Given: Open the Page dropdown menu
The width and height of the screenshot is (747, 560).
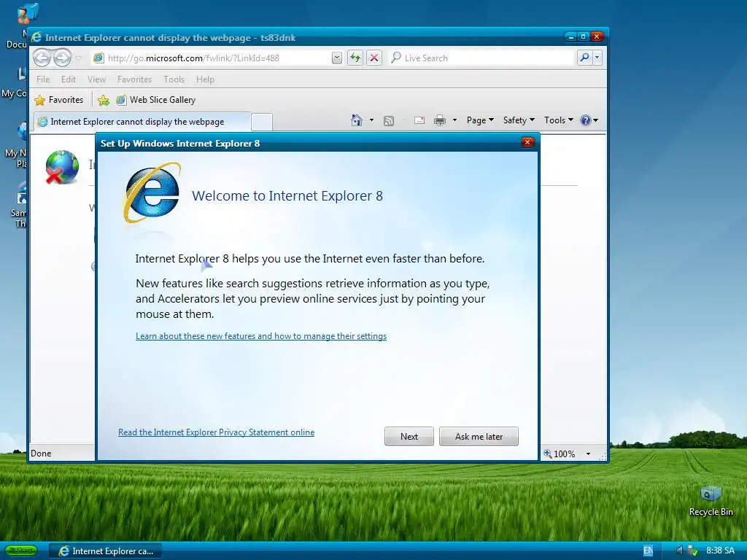Looking at the screenshot, I should pos(480,120).
